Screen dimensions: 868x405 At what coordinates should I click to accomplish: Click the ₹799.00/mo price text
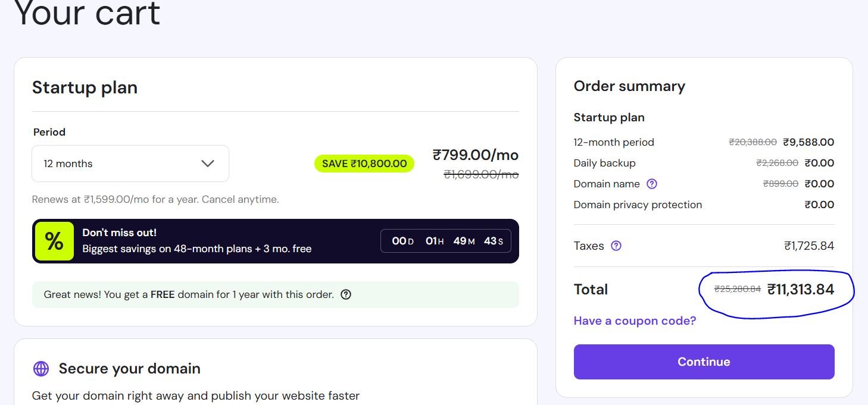(475, 155)
